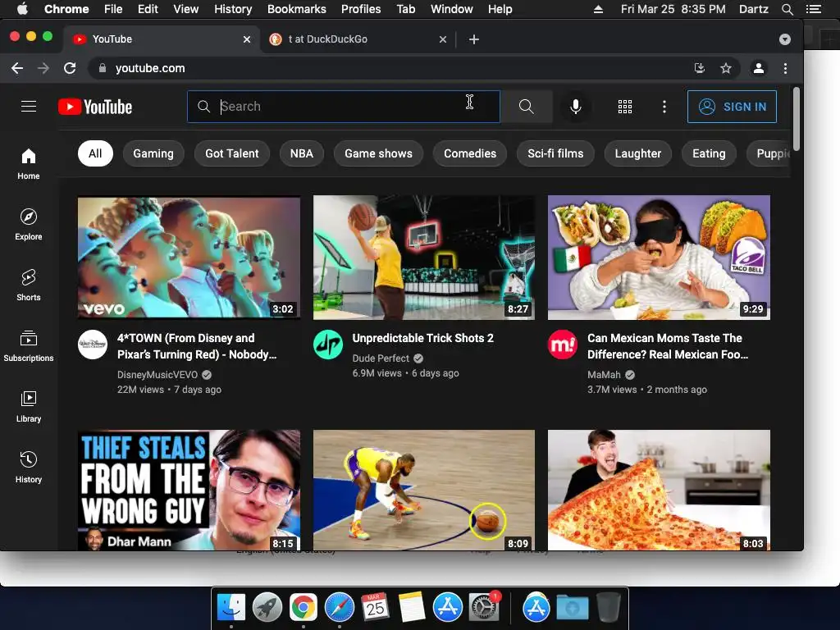Open History in the sidebar
Image resolution: width=840 pixels, height=630 pixels.
(x=29, y=467)
